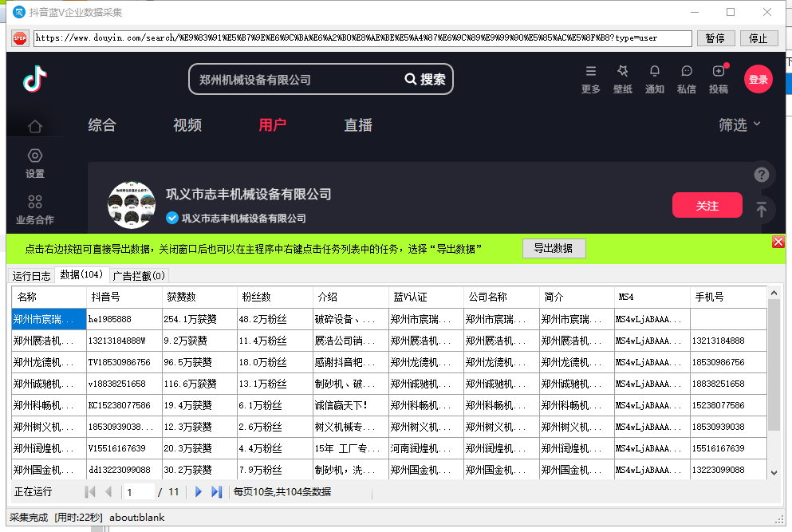Go to previous data page
Viewport: 792px width, 532px height.
[108, 491]
